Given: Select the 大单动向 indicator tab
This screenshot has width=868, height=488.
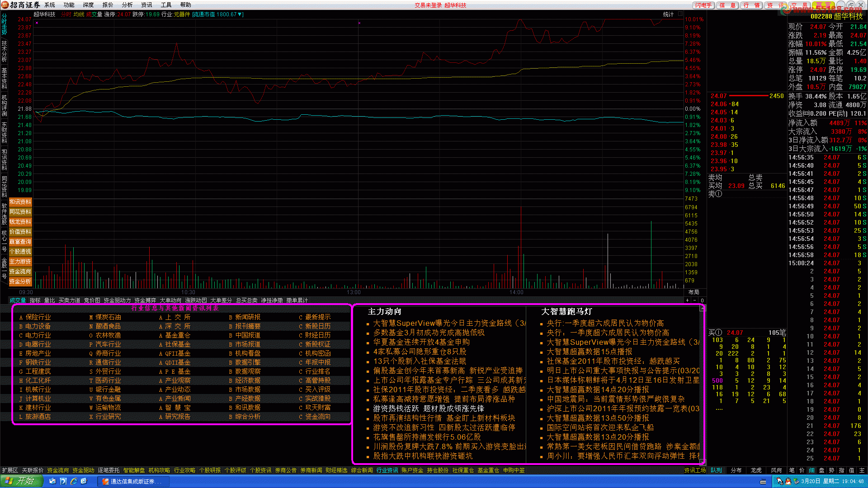Looking at the screenshot, I should point(171,300).
